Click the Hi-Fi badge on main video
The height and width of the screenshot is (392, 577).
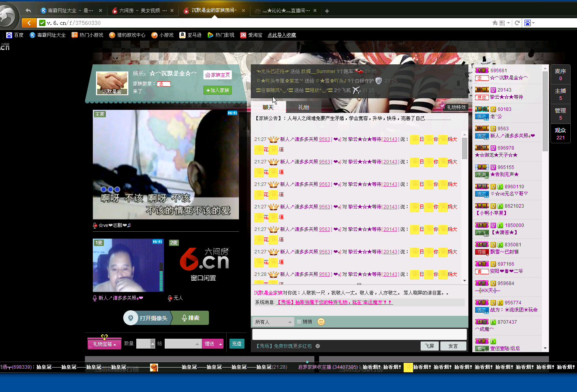pyautogui.click(x=233, y=113)
